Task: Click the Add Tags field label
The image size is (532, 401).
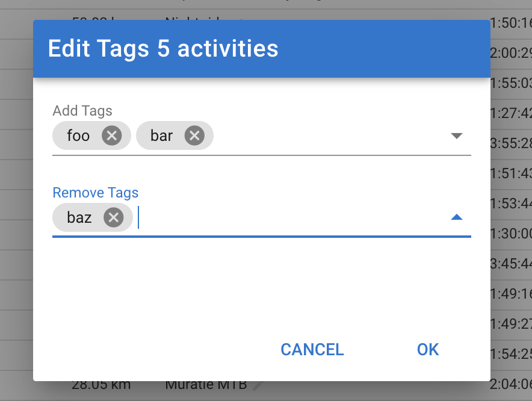Action: click(x=82, y=111)
